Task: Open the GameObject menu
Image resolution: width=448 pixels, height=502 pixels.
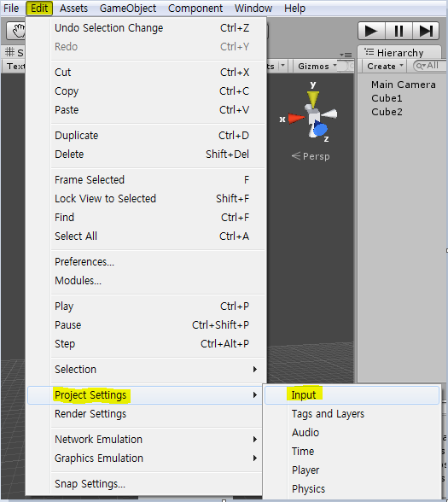Action: [128, 8]
